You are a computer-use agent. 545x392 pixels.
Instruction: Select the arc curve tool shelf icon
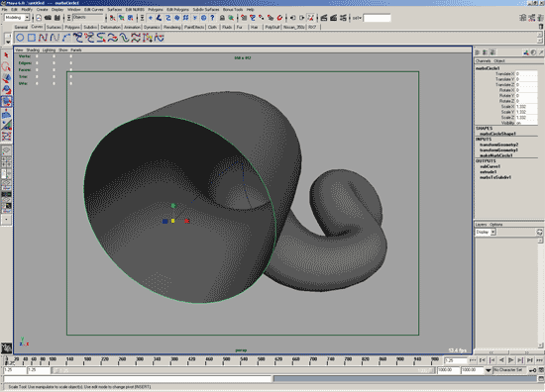coord(66,38)
